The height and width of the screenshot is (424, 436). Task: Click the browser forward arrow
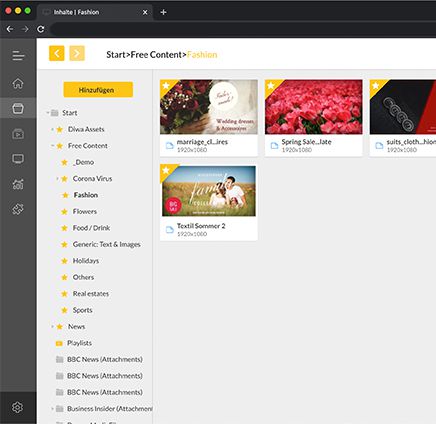(x=25, y=29)
